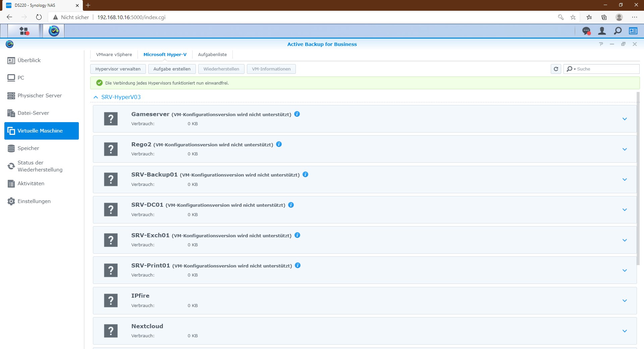The width and height of the screenshot is (644, 349).
Task: Open Überblick in the sidebar
Action: 42,60
